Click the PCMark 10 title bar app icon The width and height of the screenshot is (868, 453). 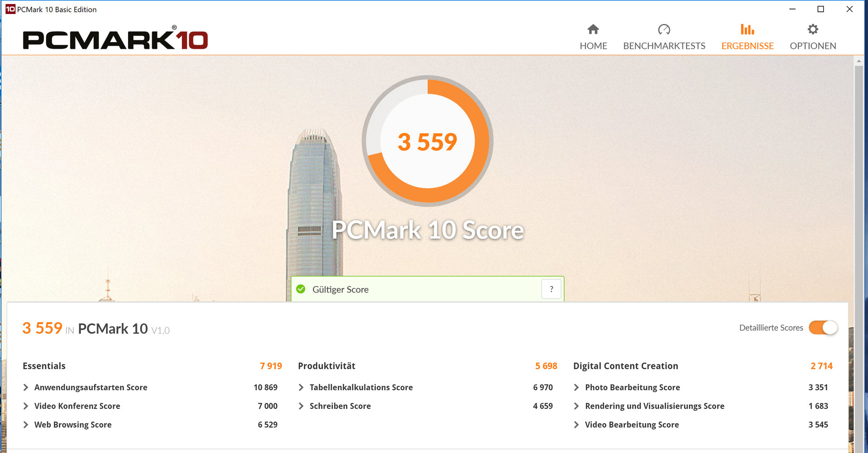10,9
